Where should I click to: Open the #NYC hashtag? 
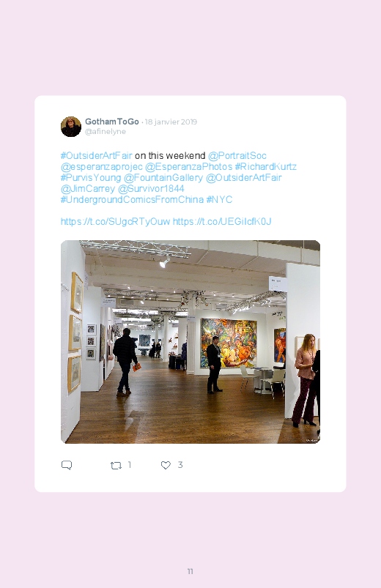(219, 199)
